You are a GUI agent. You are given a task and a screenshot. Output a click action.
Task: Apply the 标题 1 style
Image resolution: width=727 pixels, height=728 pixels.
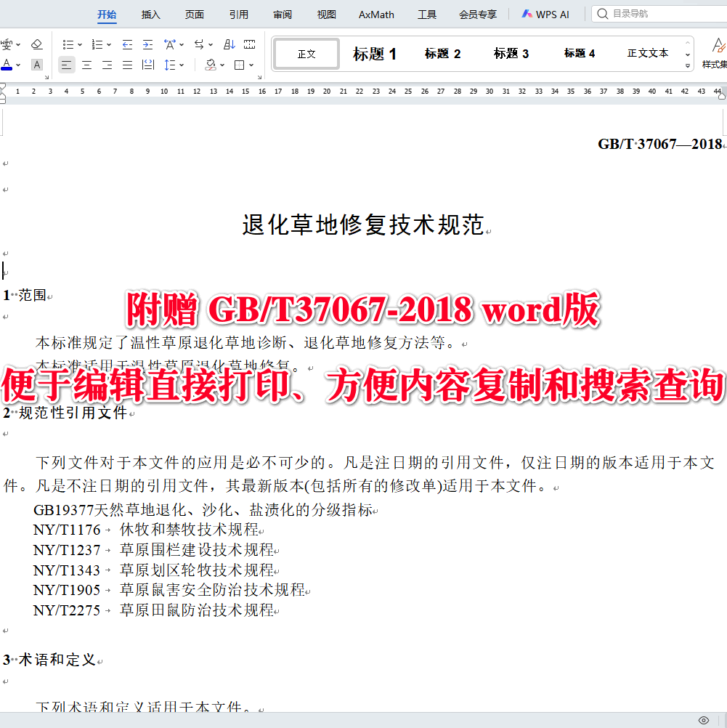pos(374,53)
